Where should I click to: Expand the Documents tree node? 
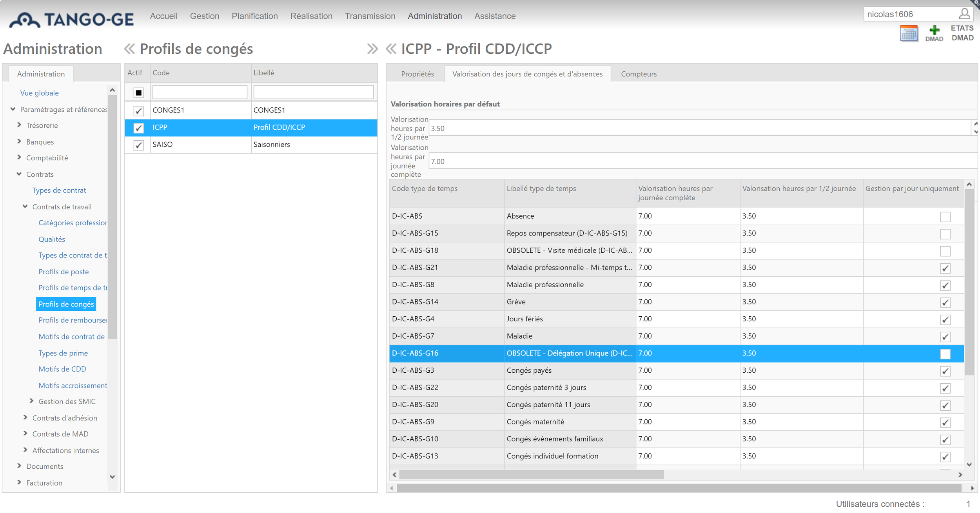[19, 466]
